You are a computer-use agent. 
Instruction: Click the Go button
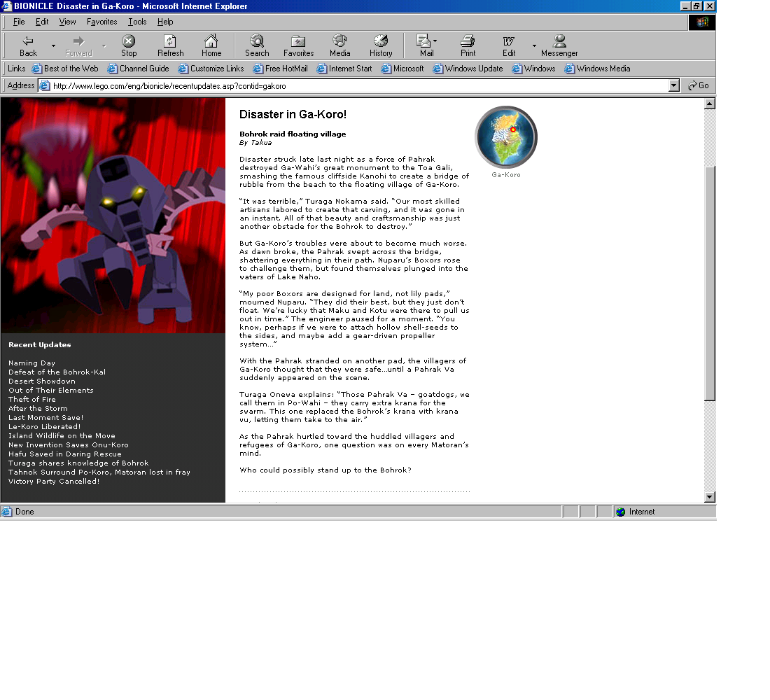[699, 86]
